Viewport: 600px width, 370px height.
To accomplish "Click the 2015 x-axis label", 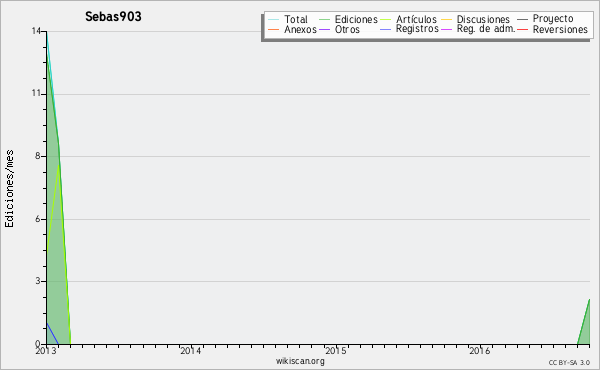I will click(336, 350).
